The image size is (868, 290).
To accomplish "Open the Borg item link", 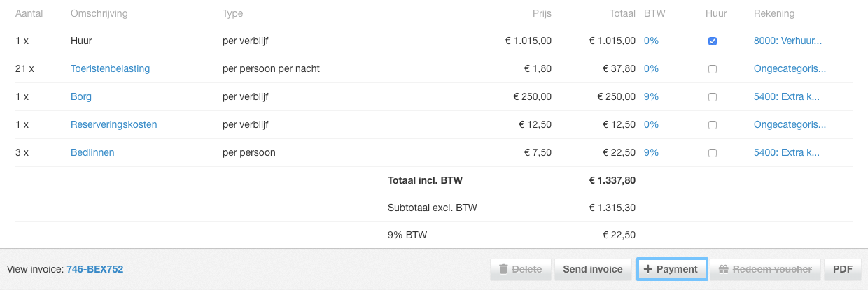I will click(81, 96).
